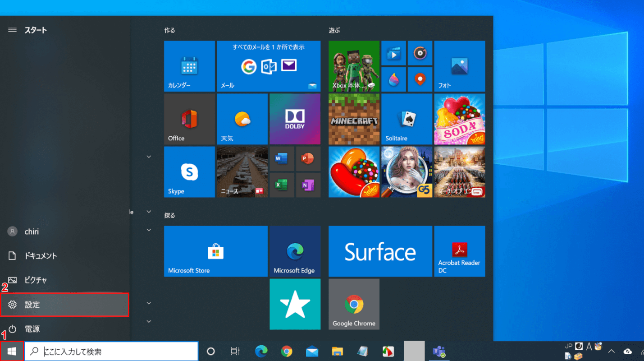Click the 作る tile group header

(169, 30)
